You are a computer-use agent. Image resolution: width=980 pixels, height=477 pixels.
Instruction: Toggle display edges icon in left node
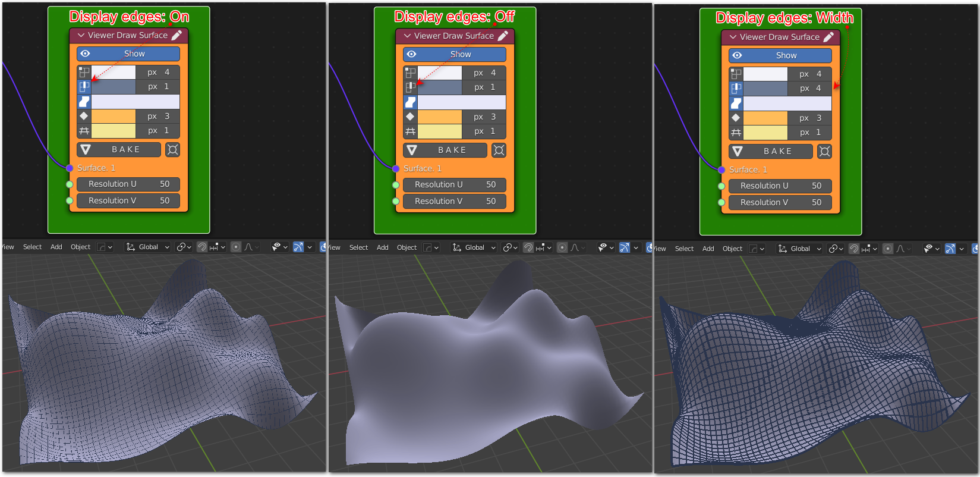(84, 87)
